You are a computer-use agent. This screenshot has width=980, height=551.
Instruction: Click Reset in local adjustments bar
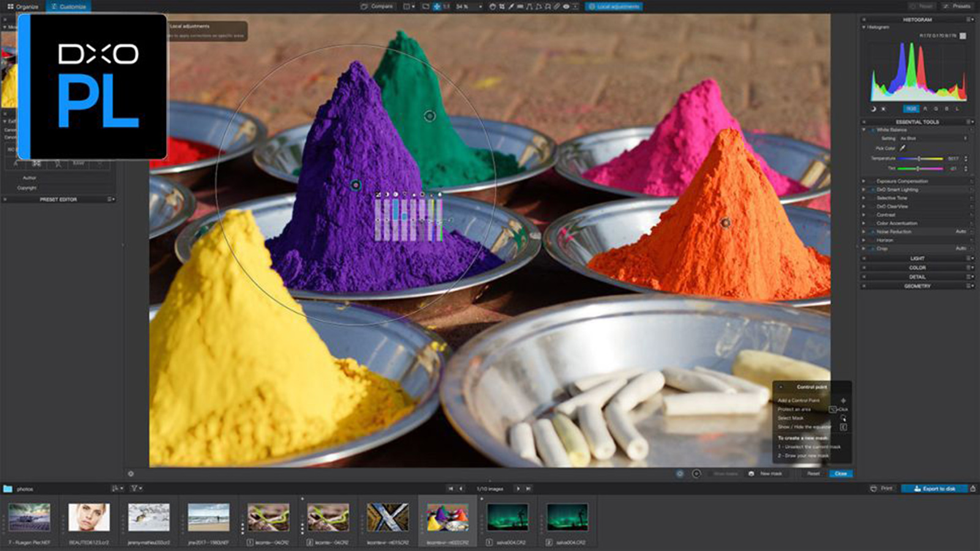click(x=813, y=473)
